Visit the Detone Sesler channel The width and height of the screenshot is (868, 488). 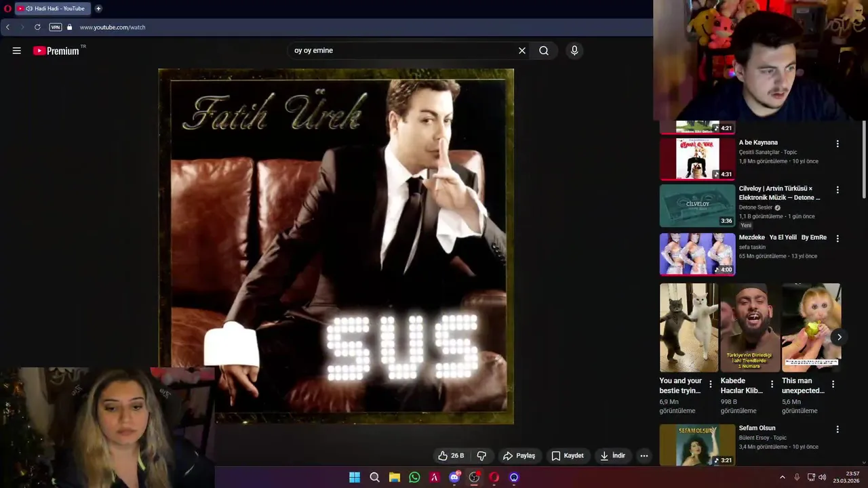tap(755, 207)
